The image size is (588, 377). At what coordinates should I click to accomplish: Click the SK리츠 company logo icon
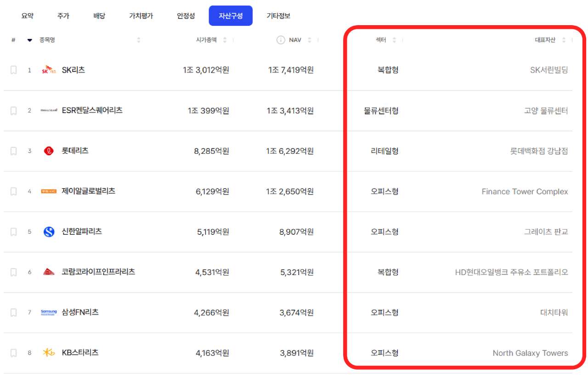pyautogui.click(x=49, y=70)
